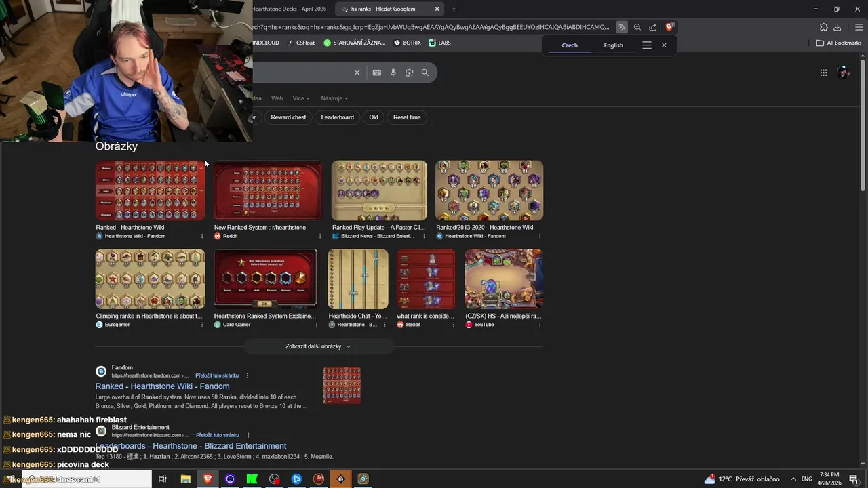Select the Old suggestion chip
Image resolution: width=868 pixels, height=488 pixels.
(373, 117)
